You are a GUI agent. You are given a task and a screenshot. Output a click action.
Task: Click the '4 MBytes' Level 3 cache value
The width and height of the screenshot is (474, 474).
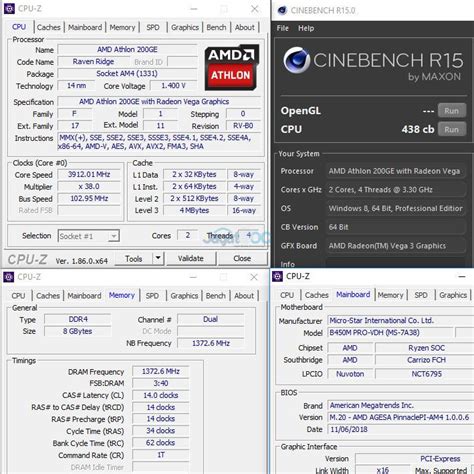click(x=194, y=210)
